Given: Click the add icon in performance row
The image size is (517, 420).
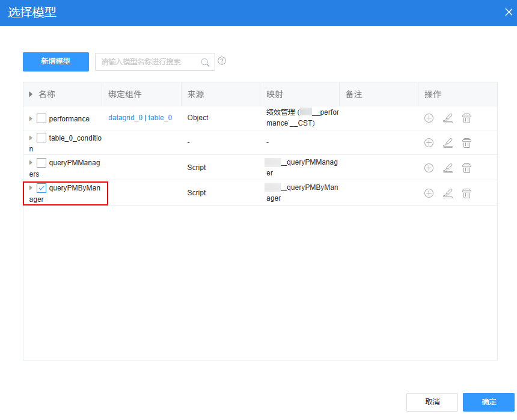Looking at the screenshot, I should coord(429,118).
